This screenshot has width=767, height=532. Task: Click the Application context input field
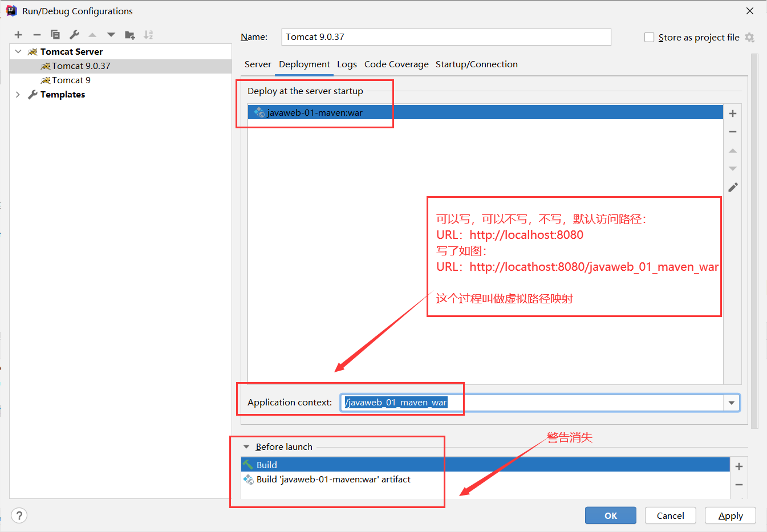[x=533, y=403]
